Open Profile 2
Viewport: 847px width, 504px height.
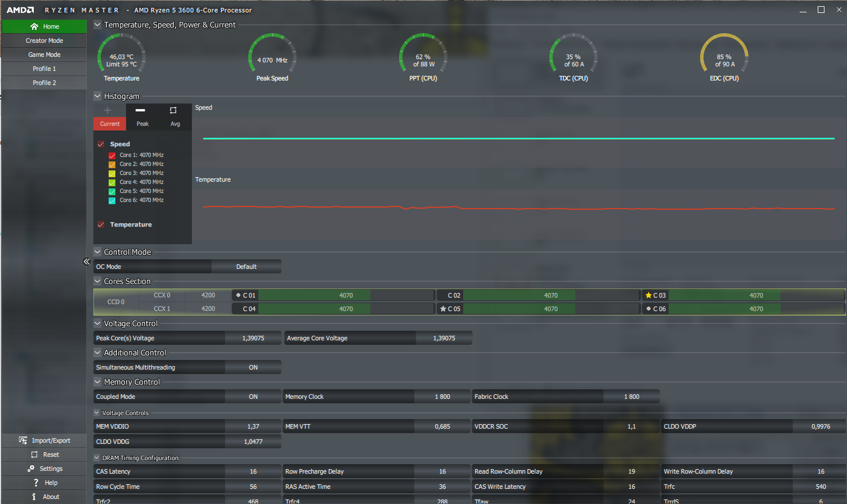click(x=44, y=83)
